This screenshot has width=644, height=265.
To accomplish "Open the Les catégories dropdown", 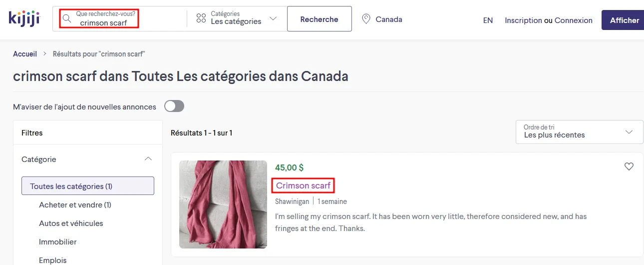I will 237,18.
